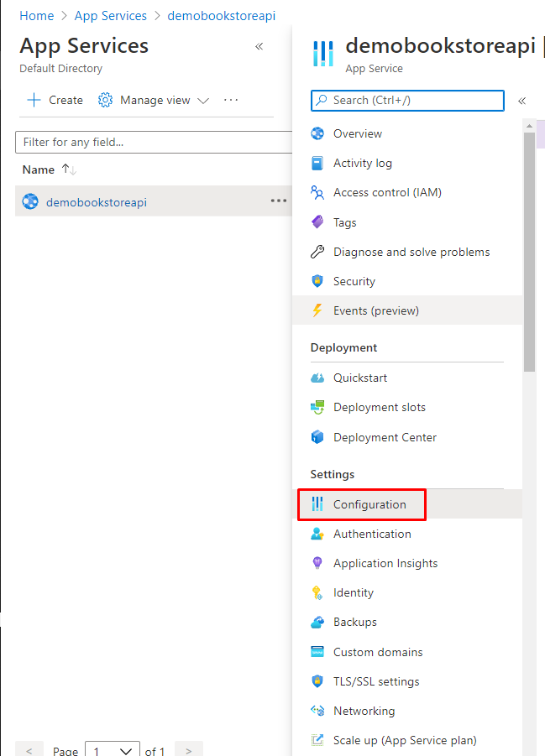Click the Authentication user icon
Viewport: 545px width, 756px height.
pos(317,534)
